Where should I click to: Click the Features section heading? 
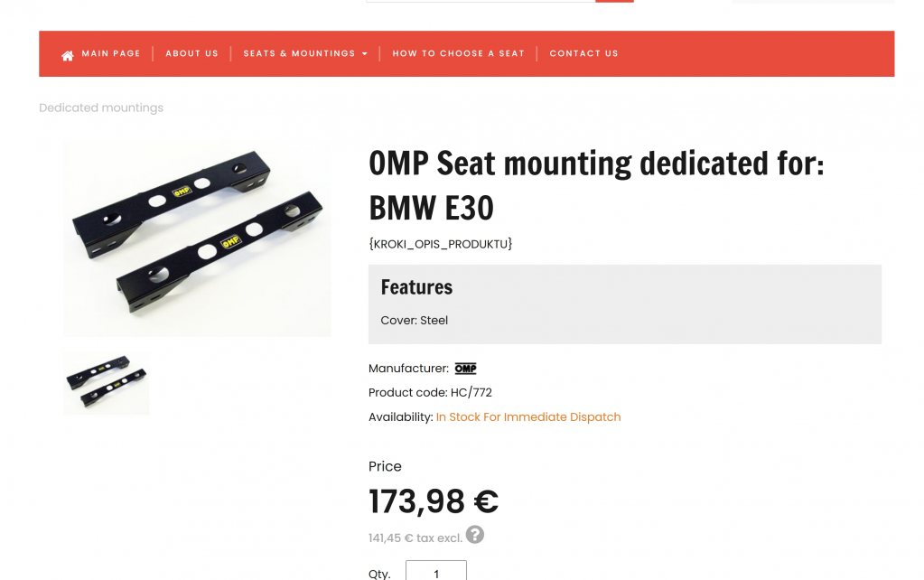tap(416, 287)
